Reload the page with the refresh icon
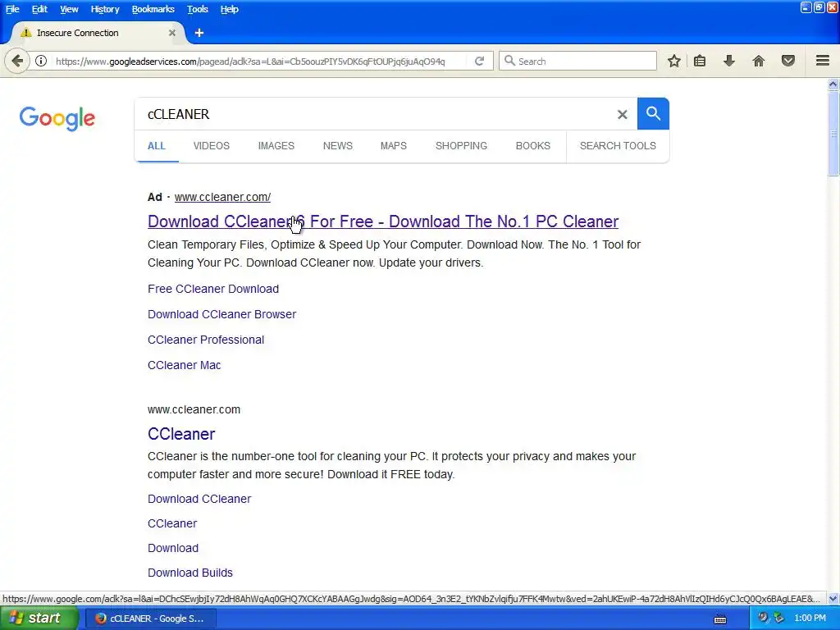This screenshot has width=840, height=630. click(479, 61)
